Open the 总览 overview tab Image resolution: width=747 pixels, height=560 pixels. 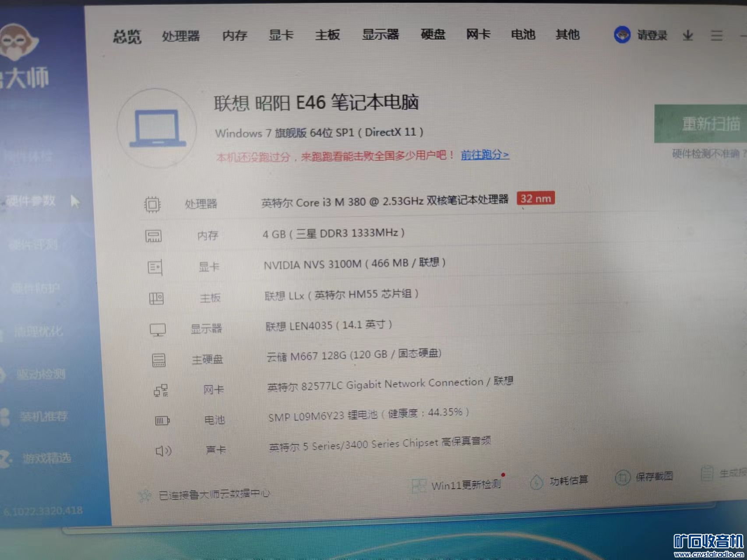pos(127,36)
